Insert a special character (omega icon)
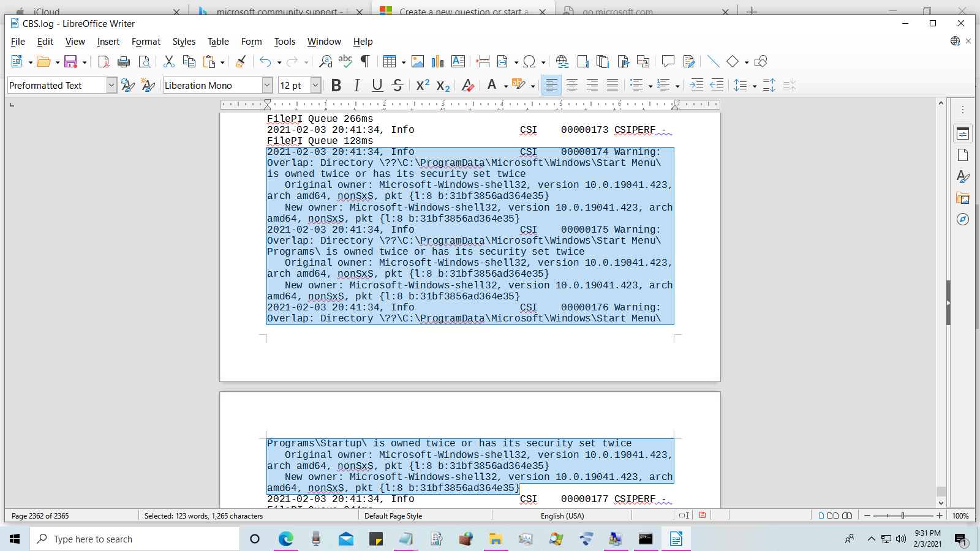The width and height of the screenshot is (980, 551). click(530, 62)
